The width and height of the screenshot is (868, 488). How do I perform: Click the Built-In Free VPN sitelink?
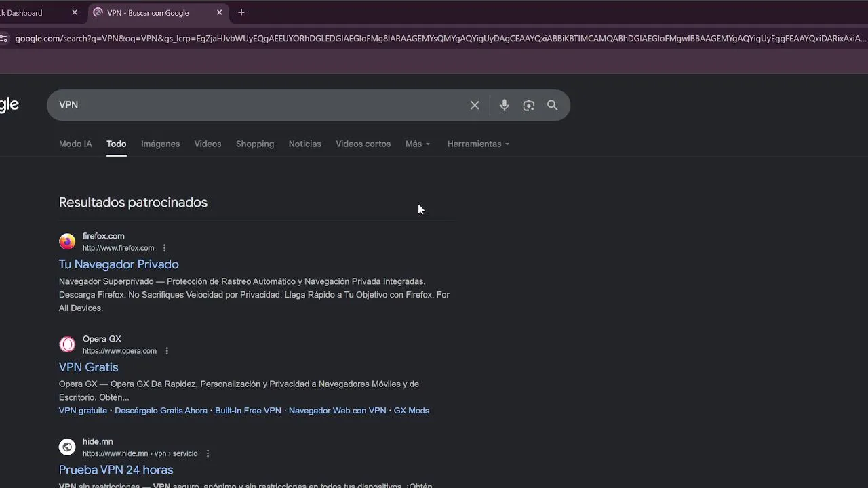click(248, 411)
